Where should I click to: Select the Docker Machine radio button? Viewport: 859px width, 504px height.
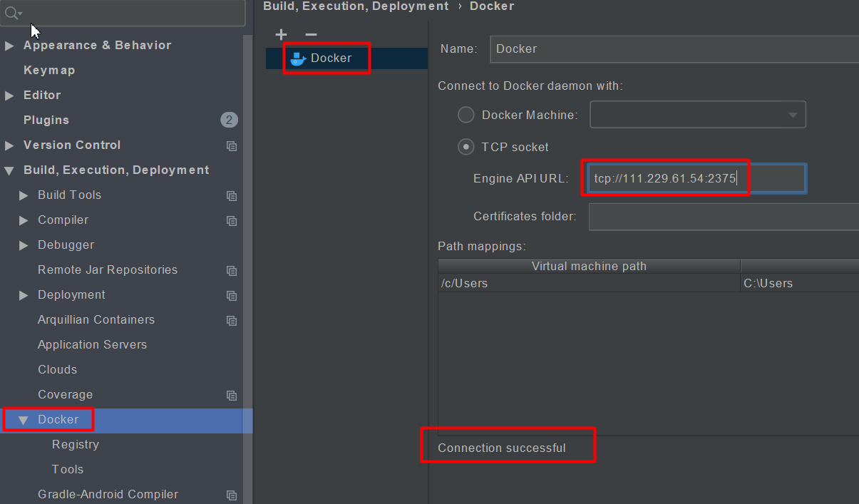coord(465,115)
